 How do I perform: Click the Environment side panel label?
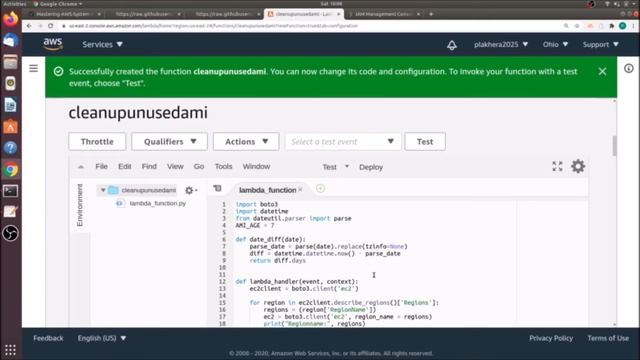(x=80, y=205)
